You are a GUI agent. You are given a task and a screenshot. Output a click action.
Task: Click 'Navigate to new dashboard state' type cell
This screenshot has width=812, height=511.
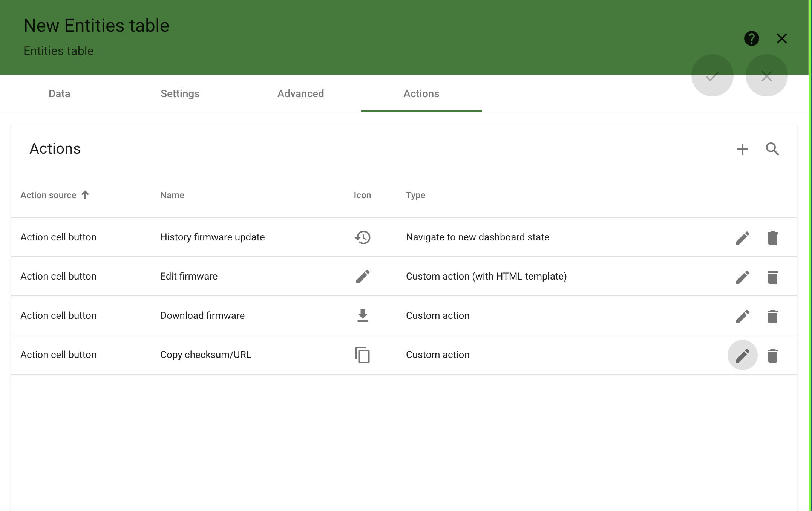point(478,237)
